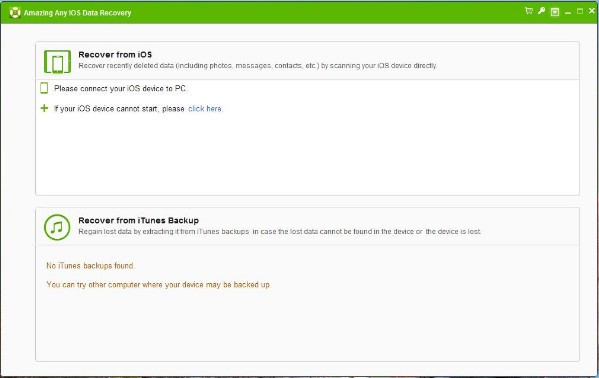
Task: Select the "Recover from iOS" heading
Action: [x=115, y=54]
